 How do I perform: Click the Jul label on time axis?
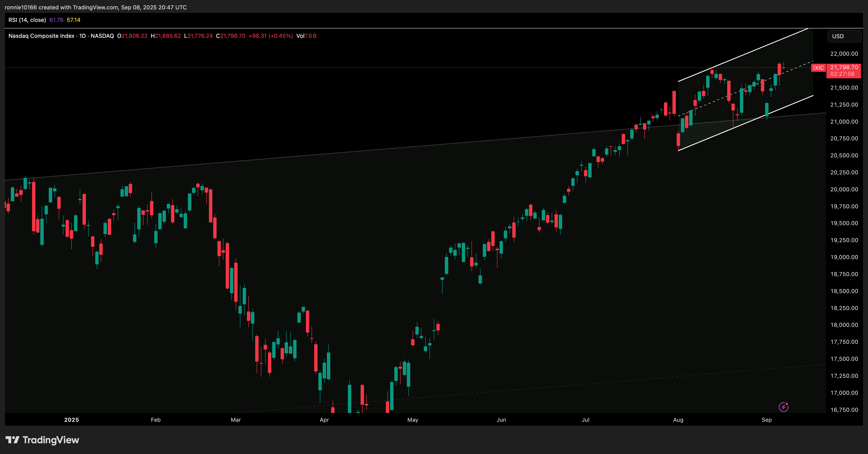pyautogui.click(x=585, y=420)
